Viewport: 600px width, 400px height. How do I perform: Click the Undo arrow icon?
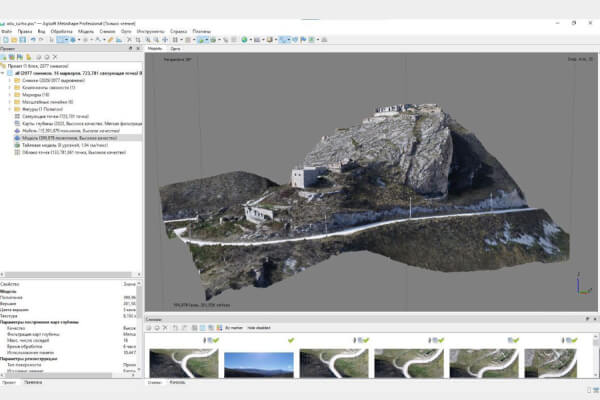point(33,40)
